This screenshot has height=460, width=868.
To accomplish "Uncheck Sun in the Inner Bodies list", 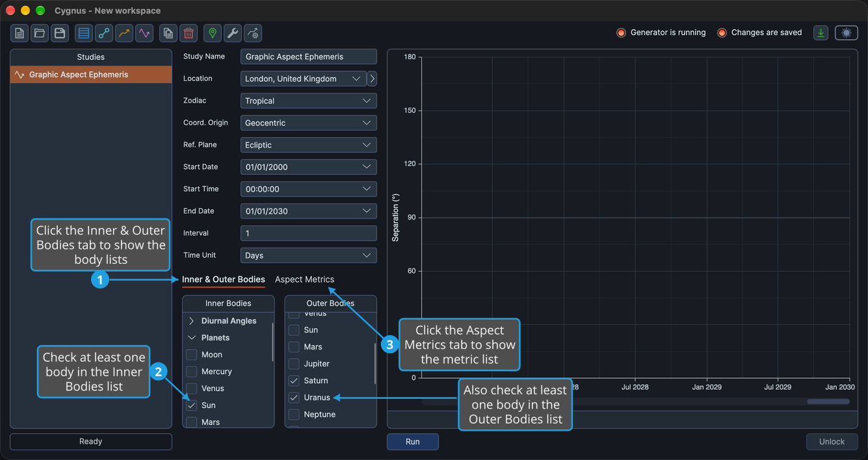I will click(x=192, y=405).
